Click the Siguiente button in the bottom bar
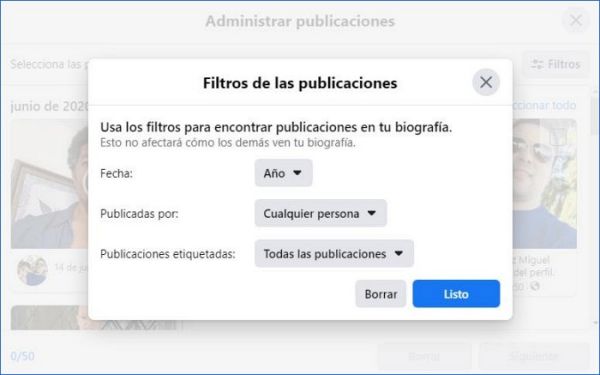The height and width of the screenshot is (375, 600). coord(533,356)
